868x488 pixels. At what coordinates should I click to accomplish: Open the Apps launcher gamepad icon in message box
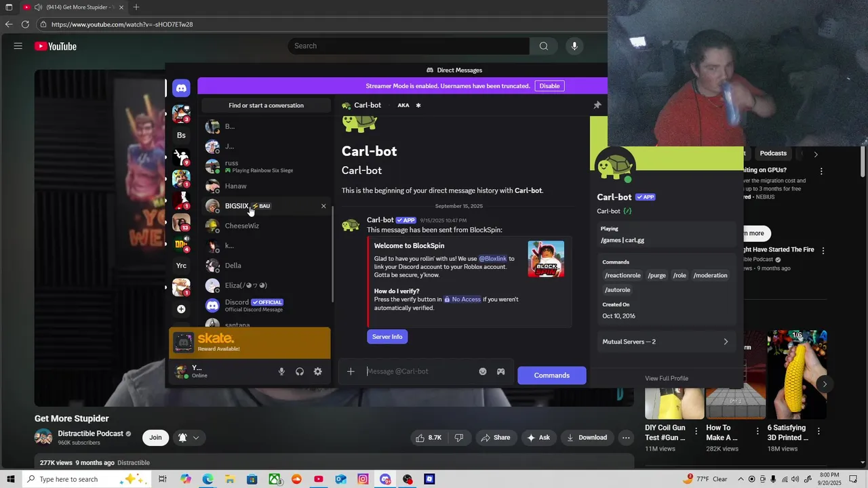pos(500,371)
